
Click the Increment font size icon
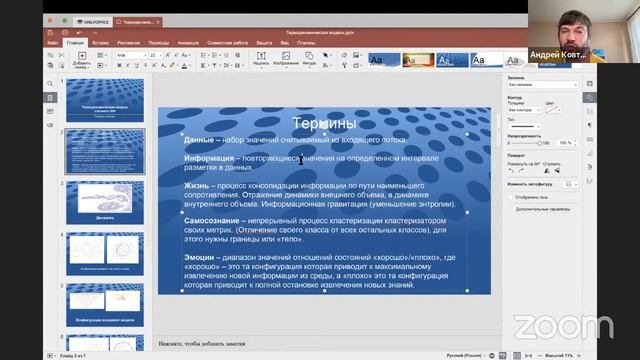(168, 55)
